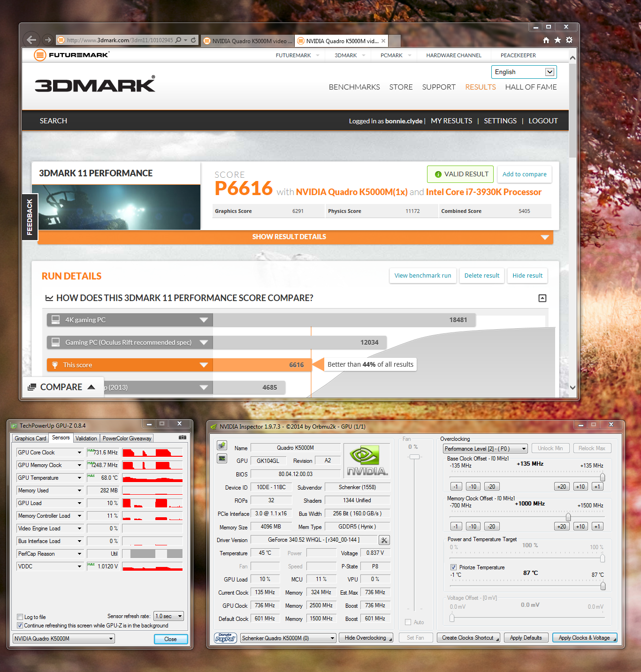Open Schenker Quadro K5000M GPU selector dropdown

coord(288,638)
